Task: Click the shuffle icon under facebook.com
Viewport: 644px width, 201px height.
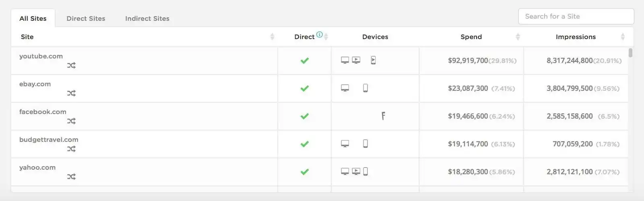Action: [71, 121]
